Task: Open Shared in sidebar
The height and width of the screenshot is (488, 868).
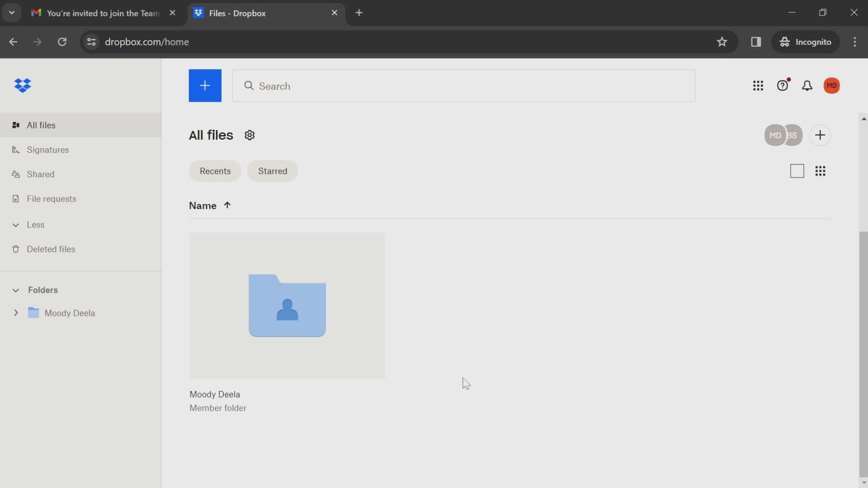Action: pos(80,174)
